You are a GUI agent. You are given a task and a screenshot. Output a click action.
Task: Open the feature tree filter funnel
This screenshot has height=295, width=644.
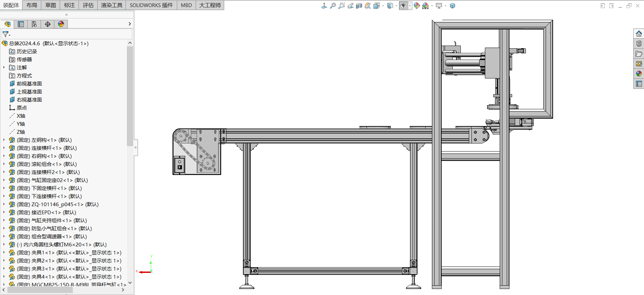click(6, 34)
